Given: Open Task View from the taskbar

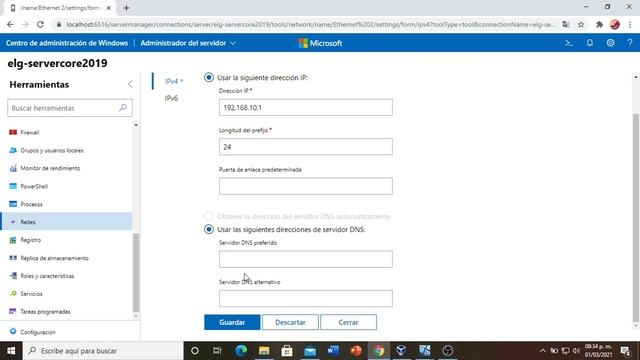Looking at the screenshot, I should 217,351.
